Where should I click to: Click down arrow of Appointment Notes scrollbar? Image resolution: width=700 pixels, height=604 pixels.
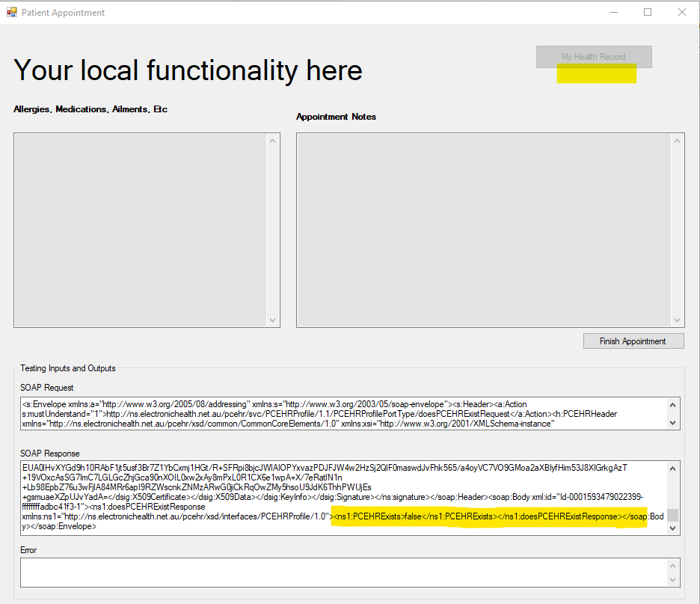pos(678,320)
